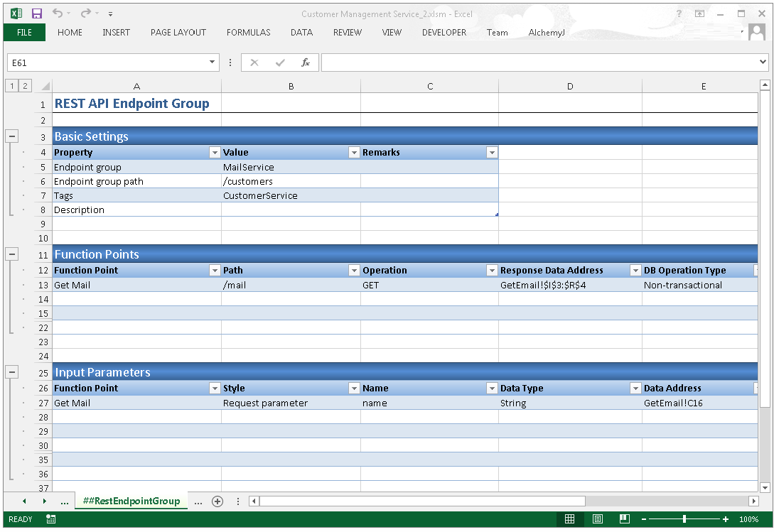Viewport: 774px width, 532px height.
Task: Select the /customers path cell
Action: click(x=291, y=182)
